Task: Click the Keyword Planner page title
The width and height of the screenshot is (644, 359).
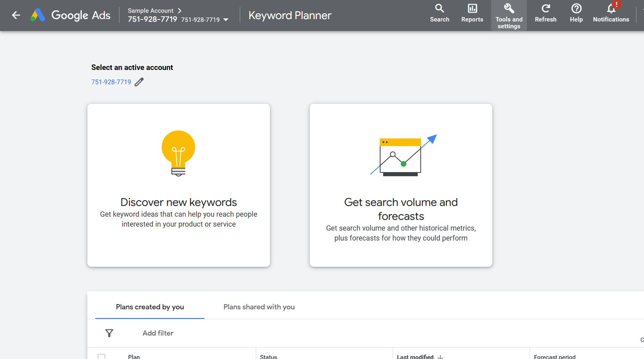Action: tap(290, 15)
